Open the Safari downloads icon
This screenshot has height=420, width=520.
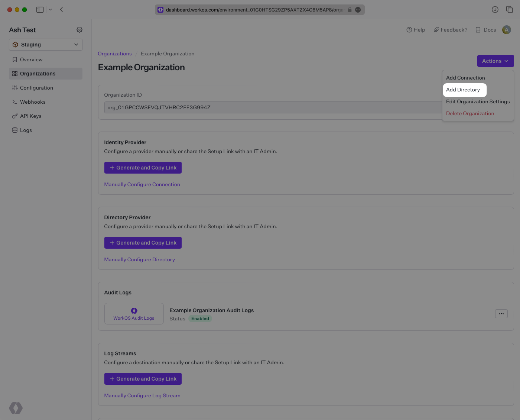pyautogui.click(x=495, y=10)
